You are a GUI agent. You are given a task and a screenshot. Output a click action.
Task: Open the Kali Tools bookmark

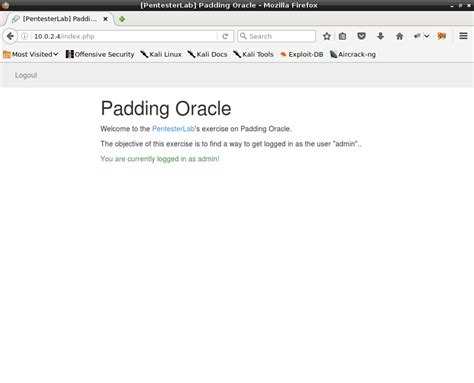click(253, 54)
